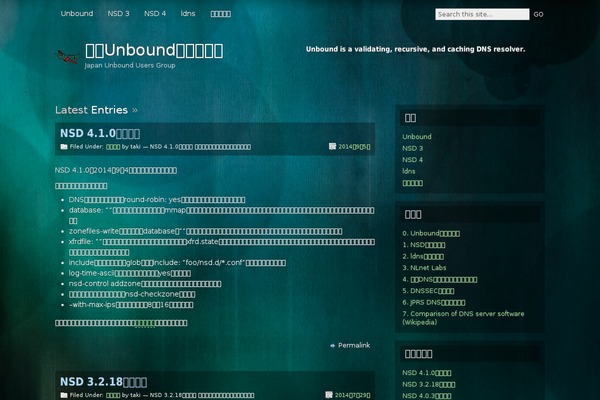
Task: Click the Latest Entries heading
Action: click(x=96, y=110)
